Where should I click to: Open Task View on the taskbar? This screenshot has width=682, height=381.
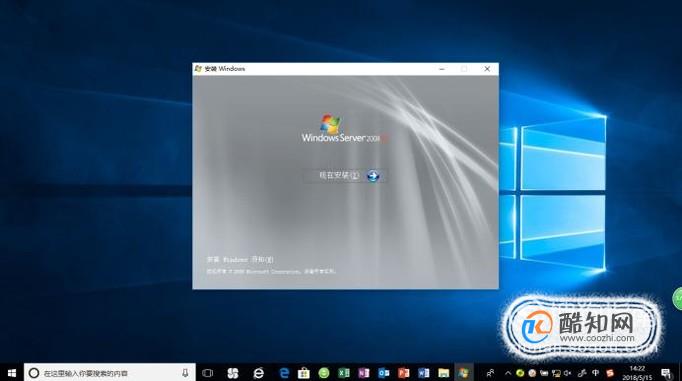208,373
